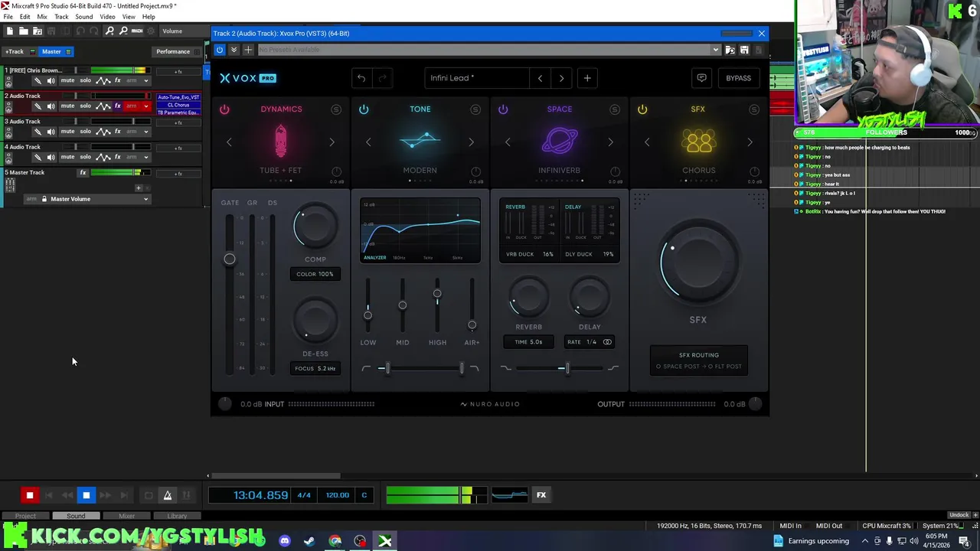Solo the 2 Audio Track

click(x=85, y=106)
